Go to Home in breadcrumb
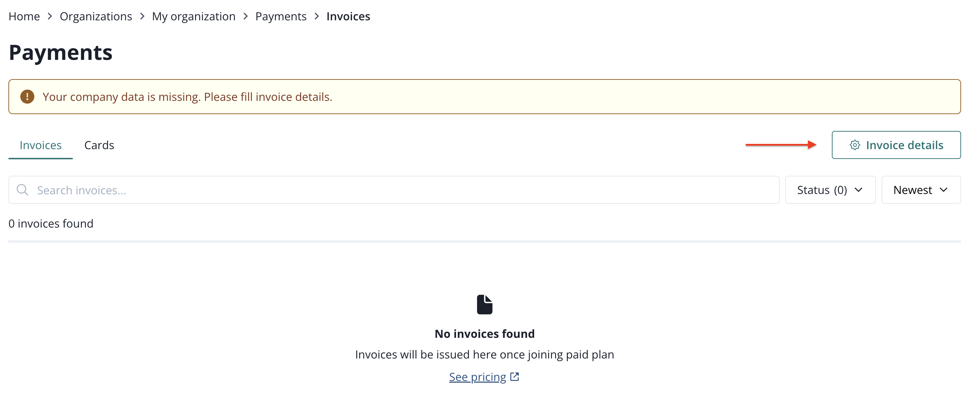The width and height of the screenshot is (980, 418). 24,16
